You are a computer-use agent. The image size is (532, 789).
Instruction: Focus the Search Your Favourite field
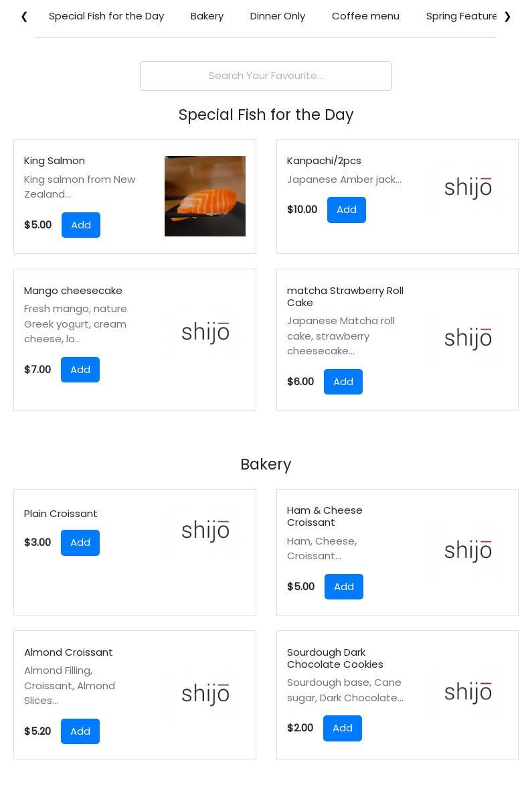tap(266, 76)
